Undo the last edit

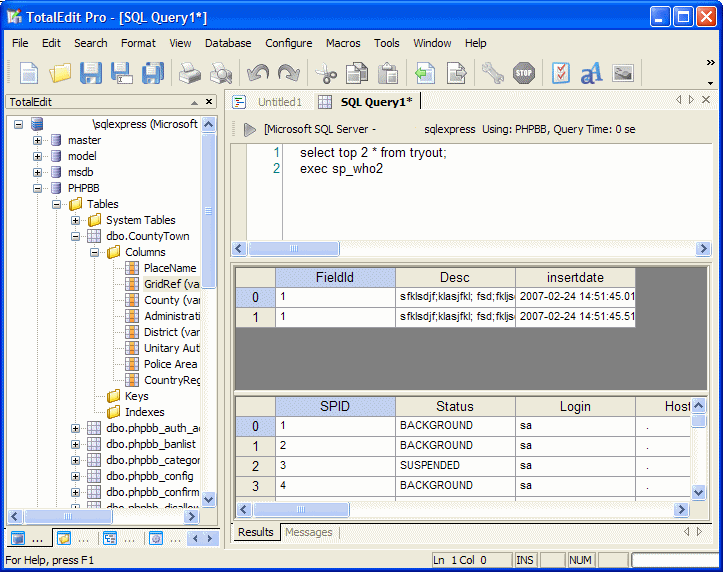(x=258, y=73)
